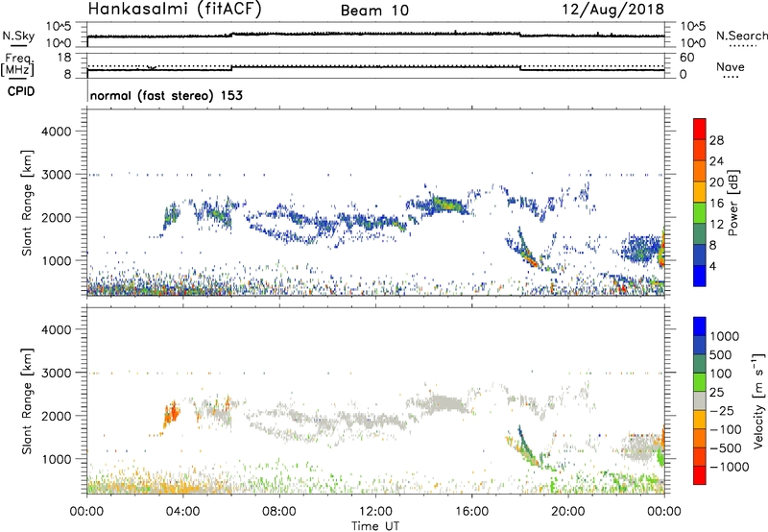This screenshot has width=768, height=532.
Task: Click the '18' tick on frequency axis
Action: (64, 58)
